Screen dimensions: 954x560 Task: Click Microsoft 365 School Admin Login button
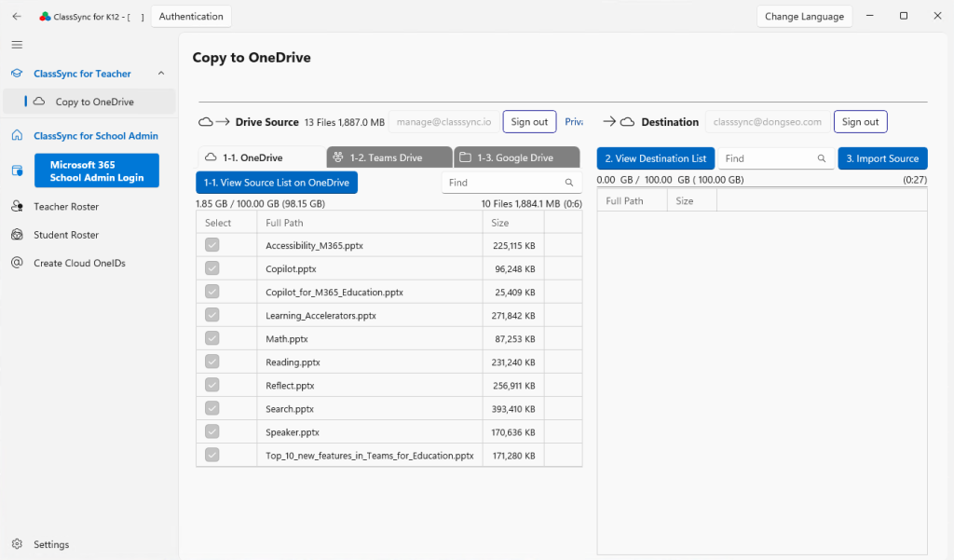pyautogui.click(x=97, y=171)
